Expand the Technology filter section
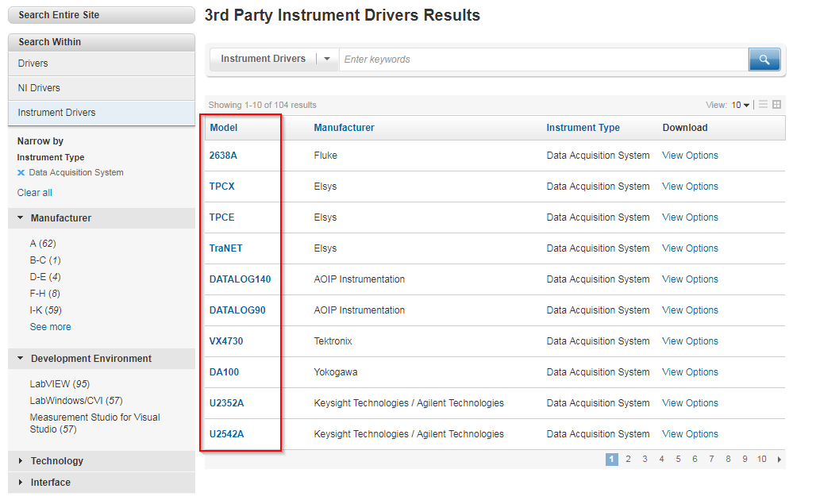The width and height of the screenshot is (816, 504). point(21,461)
